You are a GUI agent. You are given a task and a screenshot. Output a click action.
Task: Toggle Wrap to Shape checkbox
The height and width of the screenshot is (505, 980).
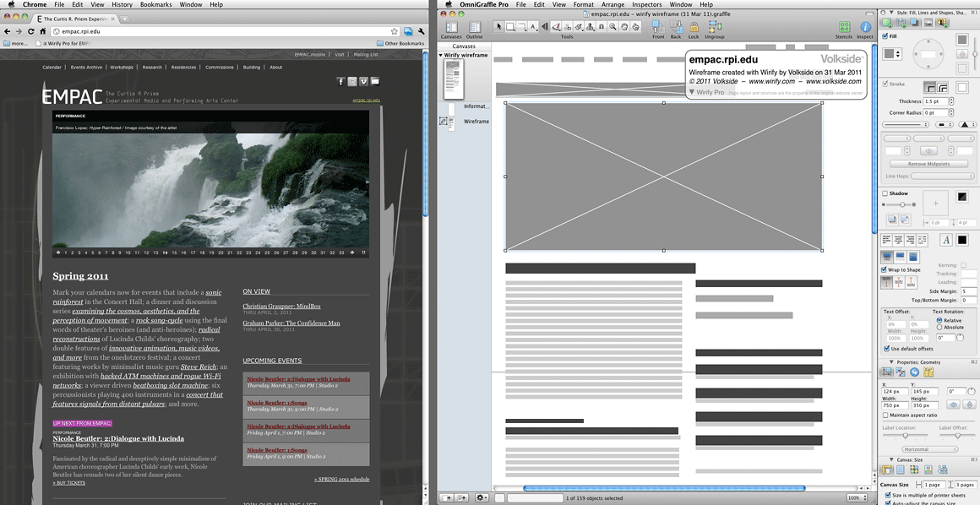(885, 270)
